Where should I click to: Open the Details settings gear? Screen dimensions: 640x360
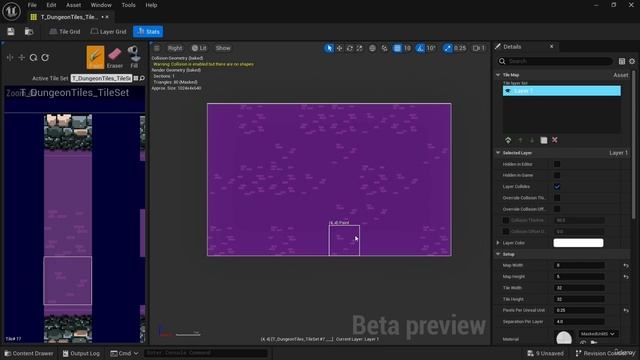click(632, 61)
